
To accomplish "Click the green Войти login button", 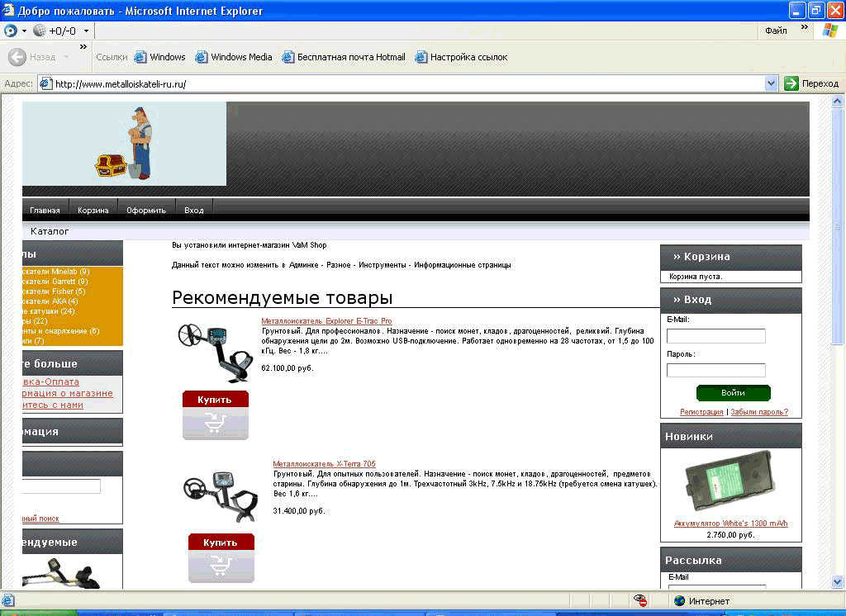I will click(x=733, y=393).
